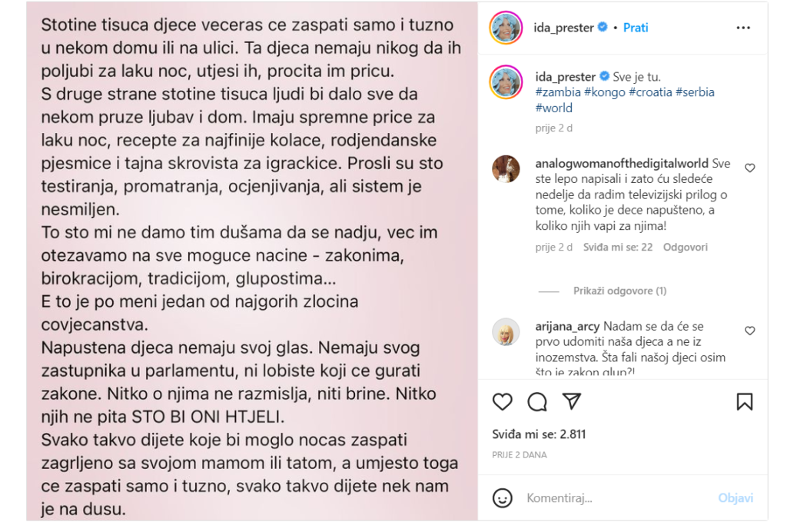Click the "Odgovori" reply link
Viewport: 787px width, 532px height.
[x=685, y=248]
